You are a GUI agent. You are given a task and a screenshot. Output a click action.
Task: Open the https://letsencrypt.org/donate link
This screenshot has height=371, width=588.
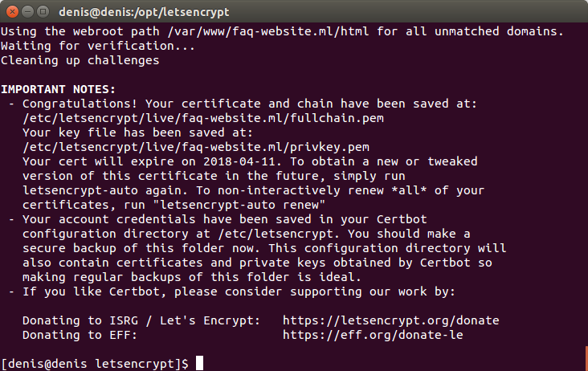[x=390, y=320]
